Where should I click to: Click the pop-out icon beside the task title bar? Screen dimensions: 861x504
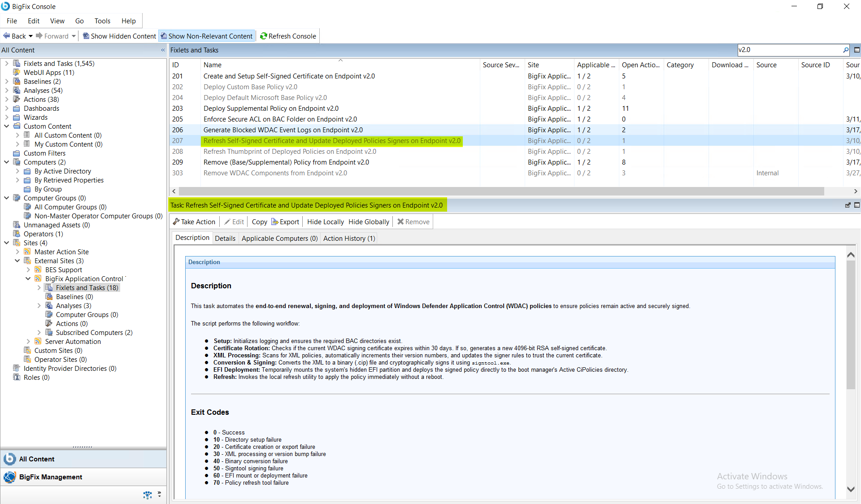(x=848, y=205)
